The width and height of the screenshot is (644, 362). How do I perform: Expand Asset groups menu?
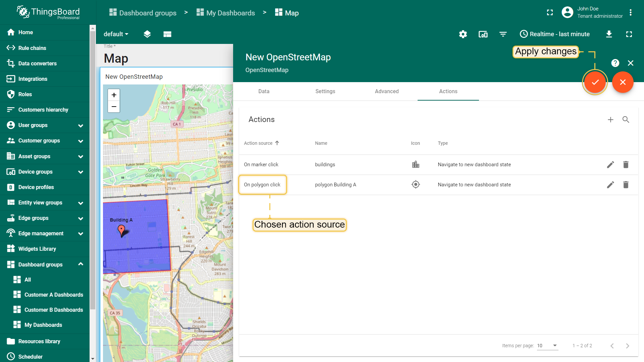(x=80, y=157)
